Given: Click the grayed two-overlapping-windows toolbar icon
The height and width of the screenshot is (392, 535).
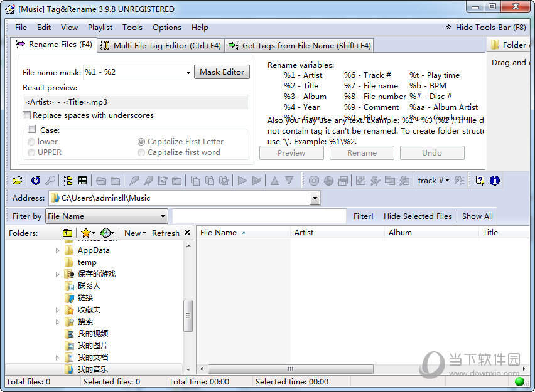Looking at the screenshot, I should coord(390,181).
